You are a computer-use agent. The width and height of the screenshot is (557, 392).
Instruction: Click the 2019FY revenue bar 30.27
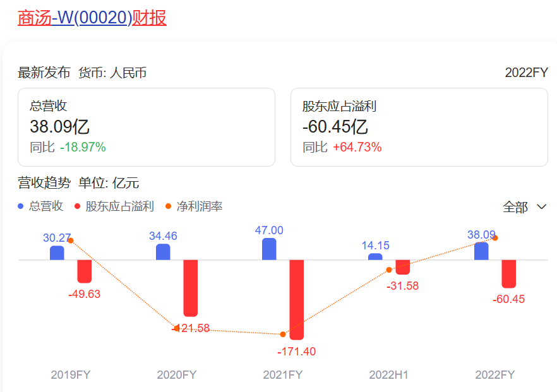(57, 252)
